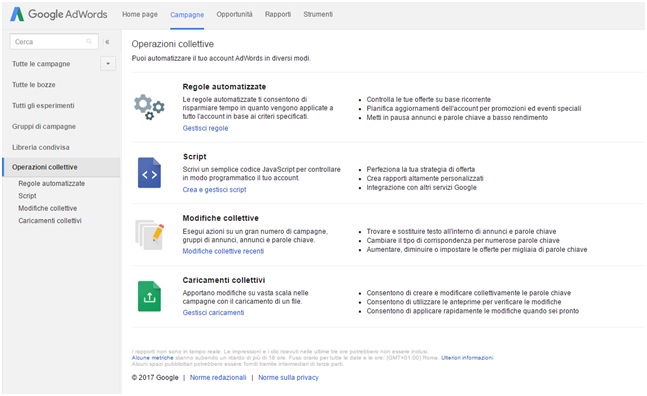Viewport: 647px width, 396px height.
Task: Open the Modifiche collettive recenti link
Action: [x=223, y=251]
